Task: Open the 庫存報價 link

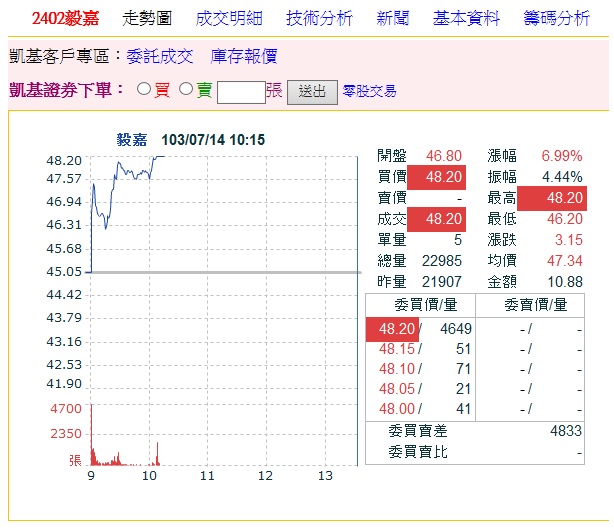Action: coord(244,56)
